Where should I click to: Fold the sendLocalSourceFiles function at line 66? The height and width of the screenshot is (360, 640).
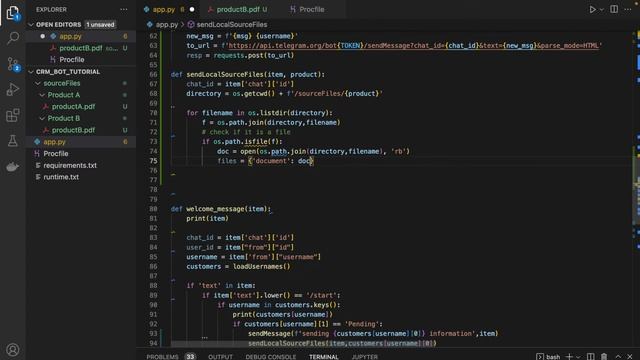(x=166, y=75)
